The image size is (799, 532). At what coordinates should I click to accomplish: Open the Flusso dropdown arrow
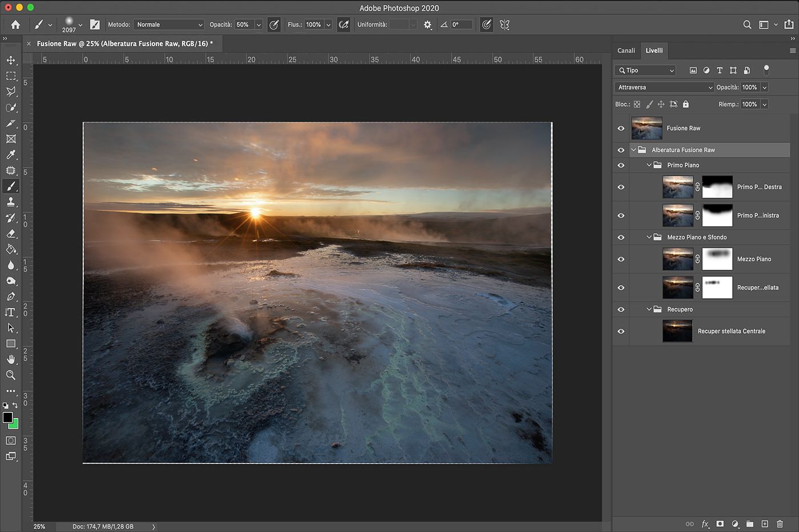tap(328, 25)
